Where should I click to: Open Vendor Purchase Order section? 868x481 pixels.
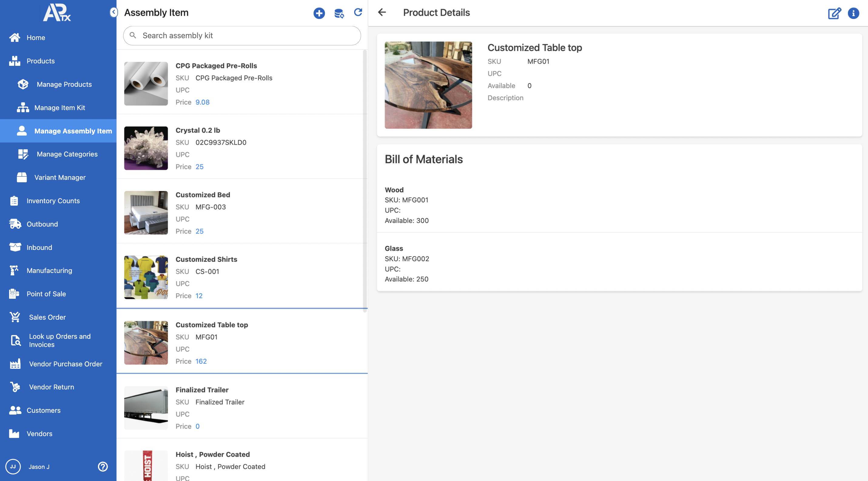point(66,364)
